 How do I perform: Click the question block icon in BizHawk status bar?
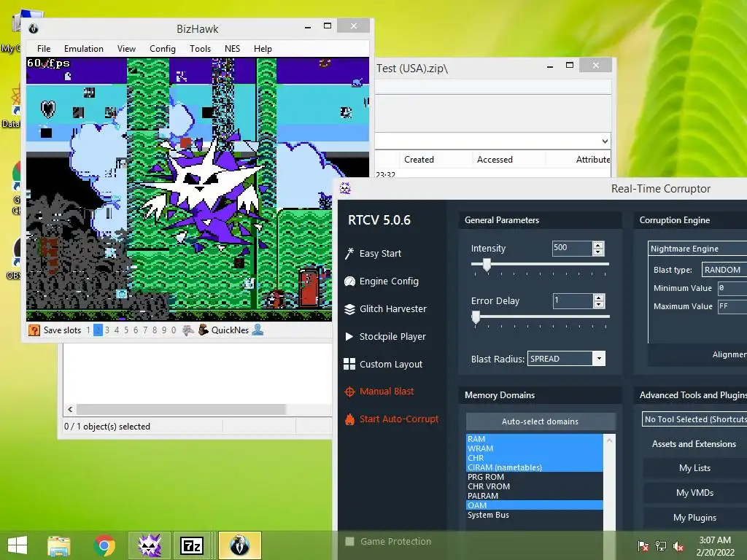point(34,330)
